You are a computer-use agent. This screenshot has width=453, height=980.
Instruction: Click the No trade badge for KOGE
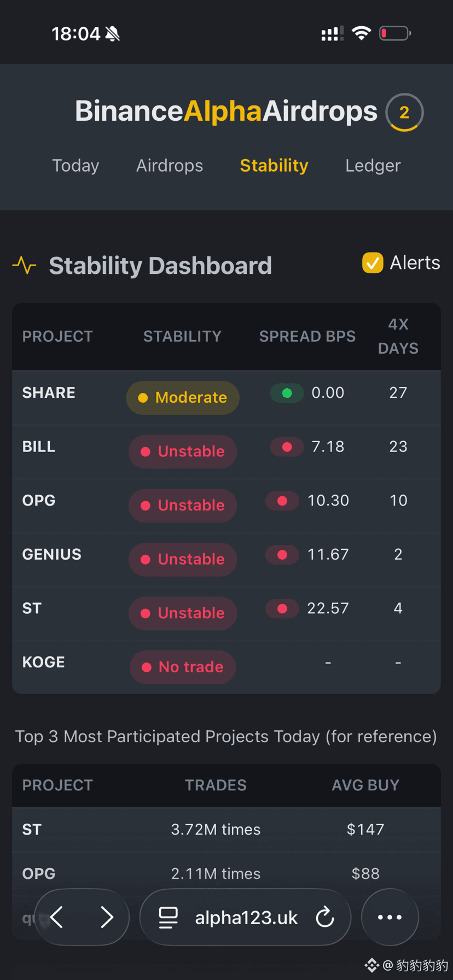pyautogui.click(x=183, y=667)
